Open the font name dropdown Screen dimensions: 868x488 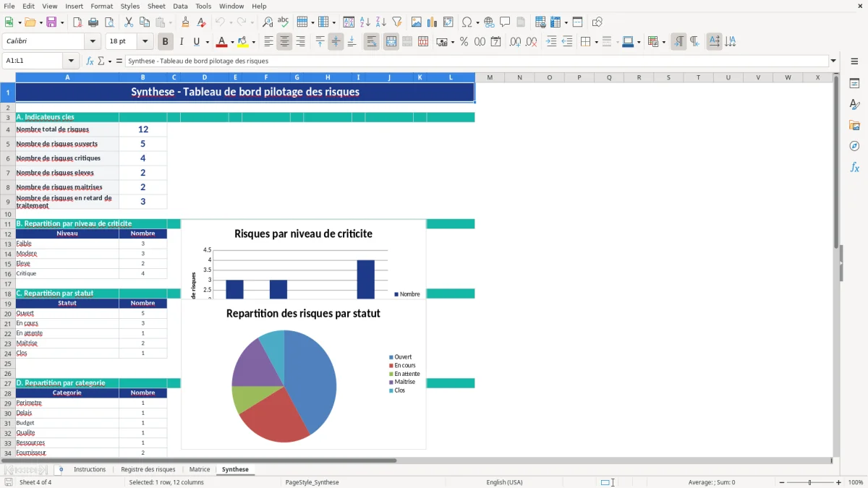point(93,42)
